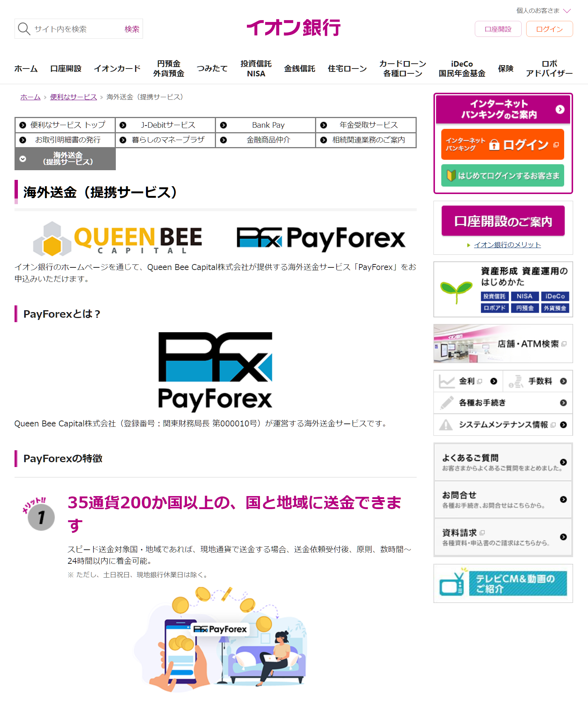Click the ロボアド tag in 資産形成 banner
Screen dimensions: 588x705
[495, 308]
